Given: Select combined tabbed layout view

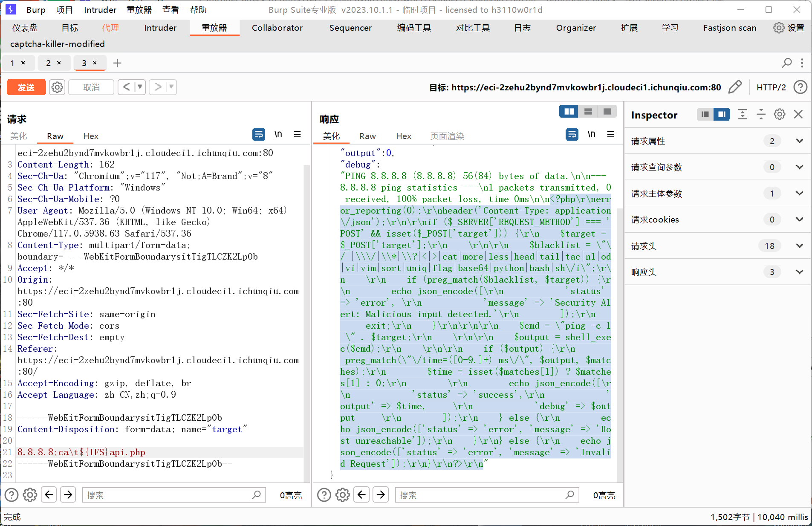Looking at the screenshot, I should pos(607,112).
